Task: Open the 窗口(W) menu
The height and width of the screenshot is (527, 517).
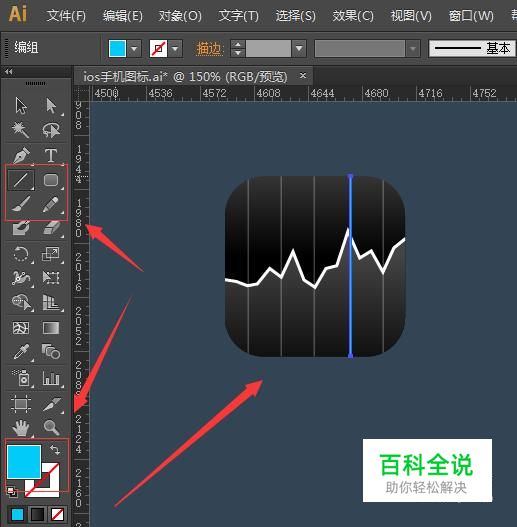Action: [471, 15]
